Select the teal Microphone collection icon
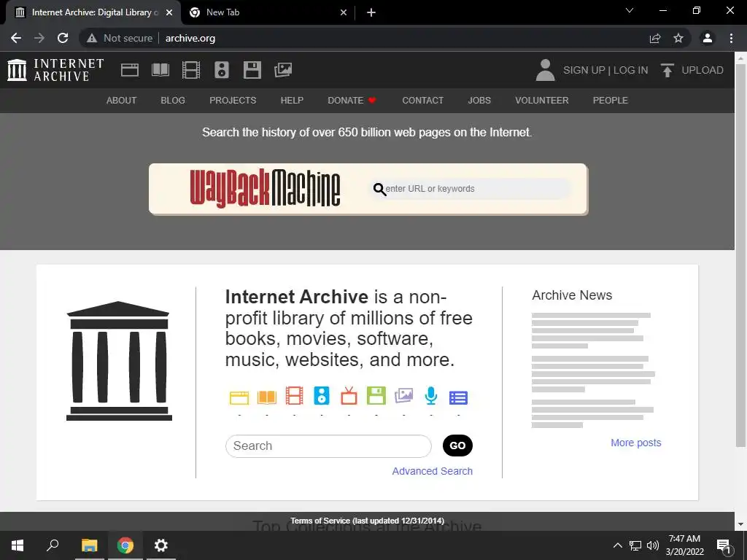The image size is (747, 560). tap(430, 396)
